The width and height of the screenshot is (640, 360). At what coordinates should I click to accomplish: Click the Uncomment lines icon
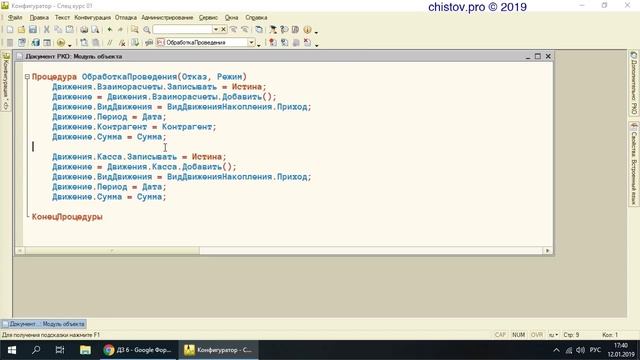(x=121, y=42)
